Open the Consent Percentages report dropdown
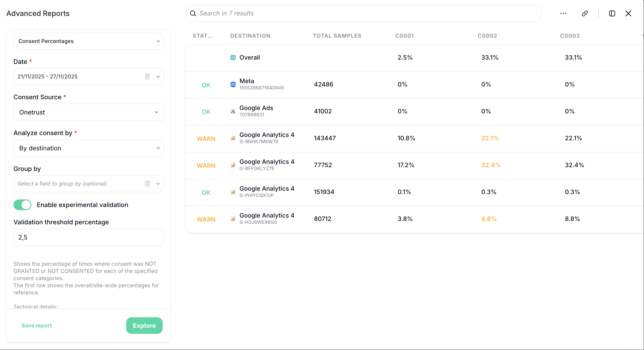 coord(89,41)
